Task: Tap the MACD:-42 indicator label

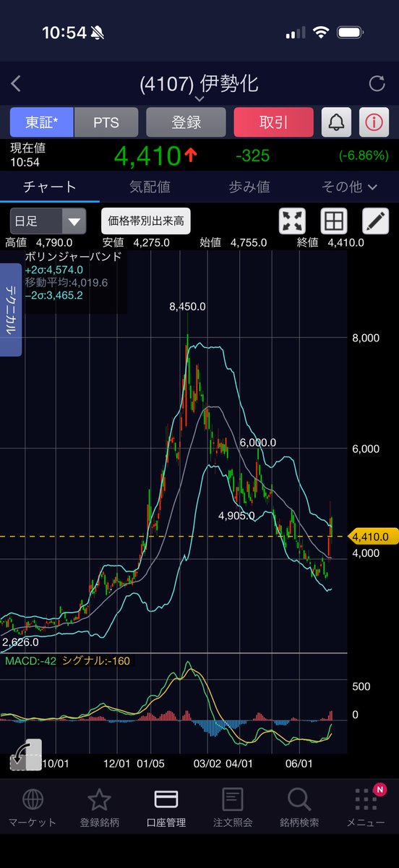Action: [x=30, y=660]
